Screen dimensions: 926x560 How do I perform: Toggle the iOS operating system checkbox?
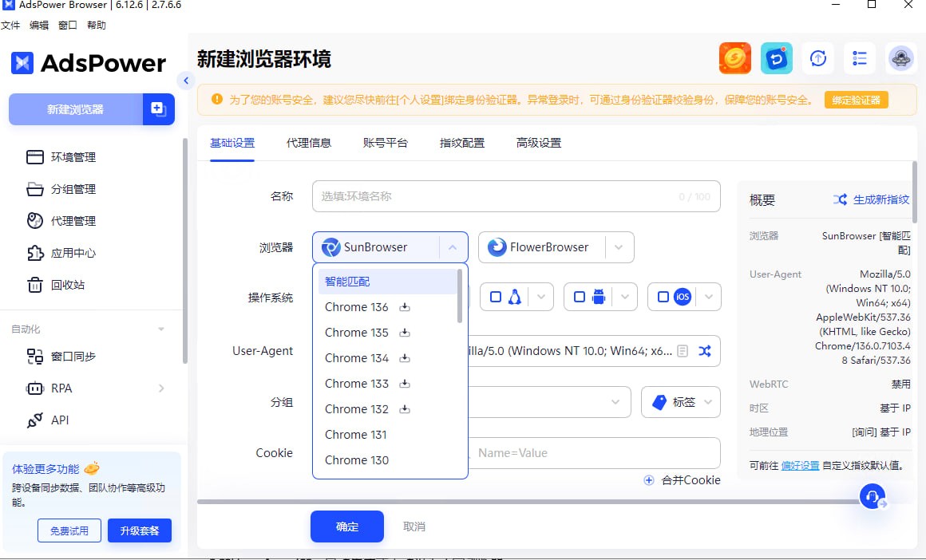point(663,297)
